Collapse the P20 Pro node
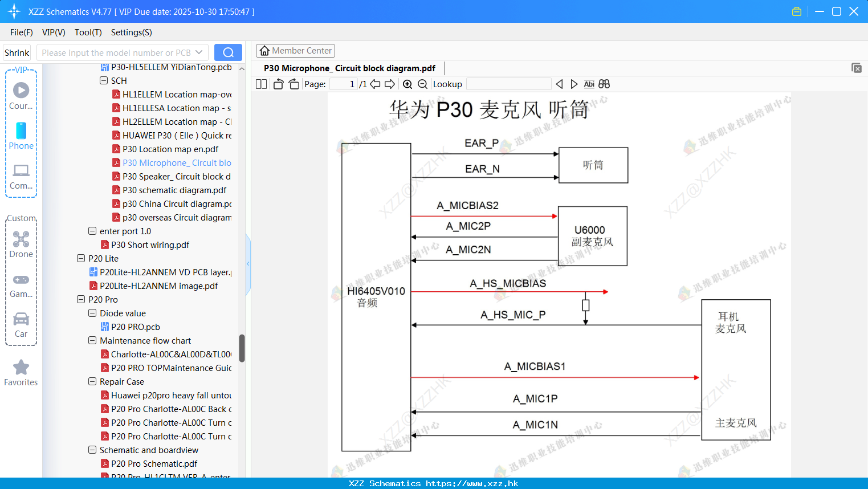Image resolution: width=868 pixels, height=489 pixels. [81, 300]
